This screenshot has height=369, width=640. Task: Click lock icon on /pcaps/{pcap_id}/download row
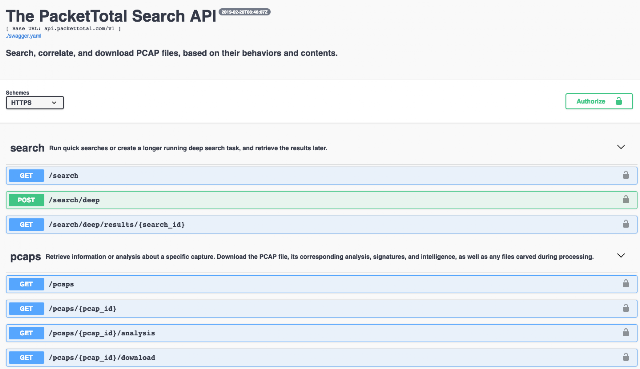(x=626, y=357)
